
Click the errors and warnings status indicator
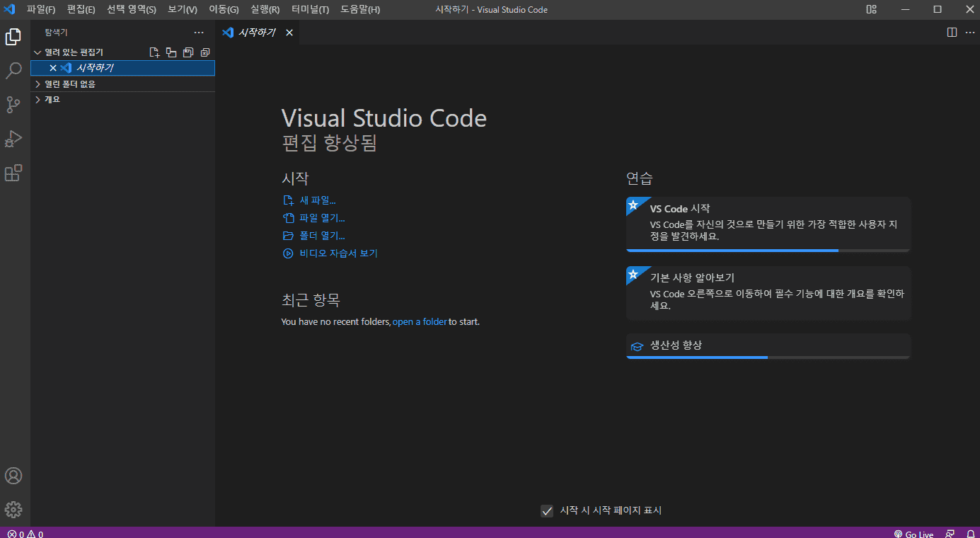[25, 534]
